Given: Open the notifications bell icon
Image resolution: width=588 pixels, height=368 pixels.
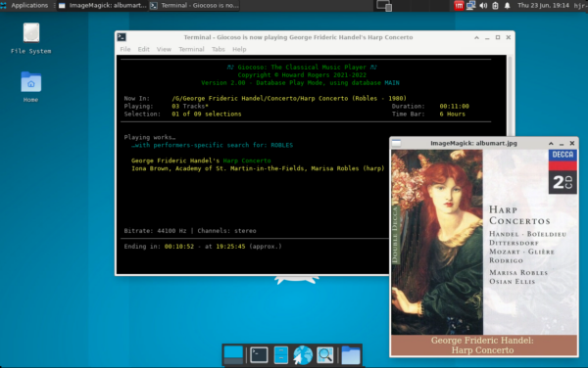Looking at the screenshot, I should (x=507, y=6).
